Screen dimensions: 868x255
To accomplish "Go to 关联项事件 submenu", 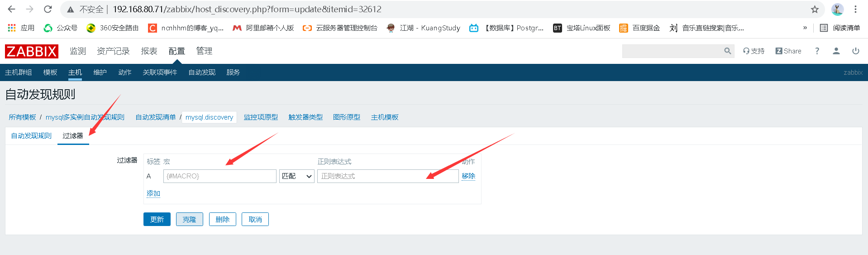I will coord(160,72).
